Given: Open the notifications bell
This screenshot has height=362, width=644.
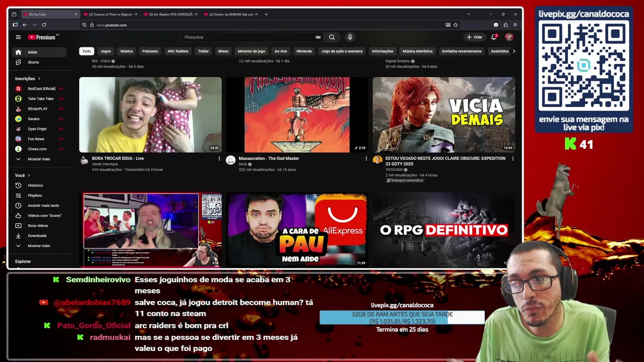Looking at the screenshot, I should (x=494, y=37).
